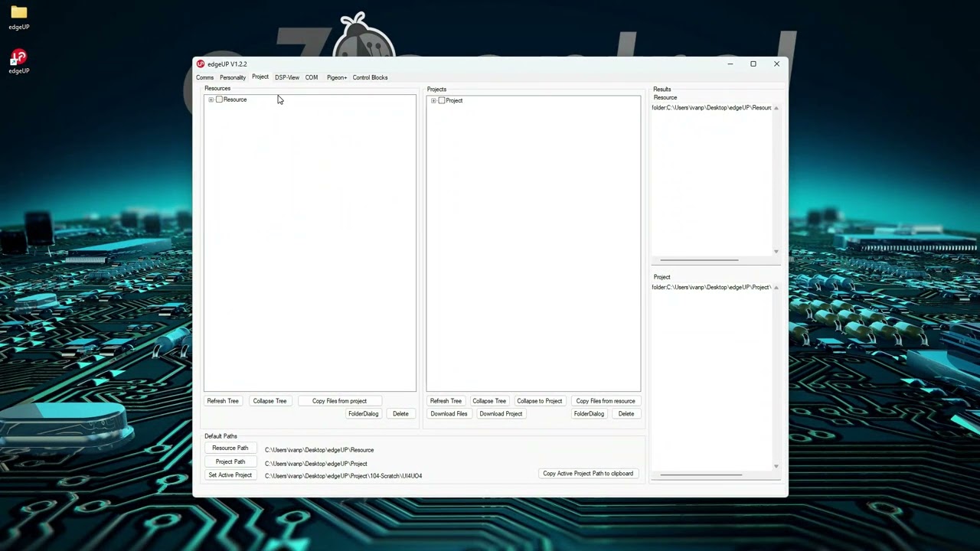Click the C:\Users\ivanp\Desktop\edgeUP\Resource default path
Image resolution: width=980 pixels, height=551 pixels.
tap(319, 450)
